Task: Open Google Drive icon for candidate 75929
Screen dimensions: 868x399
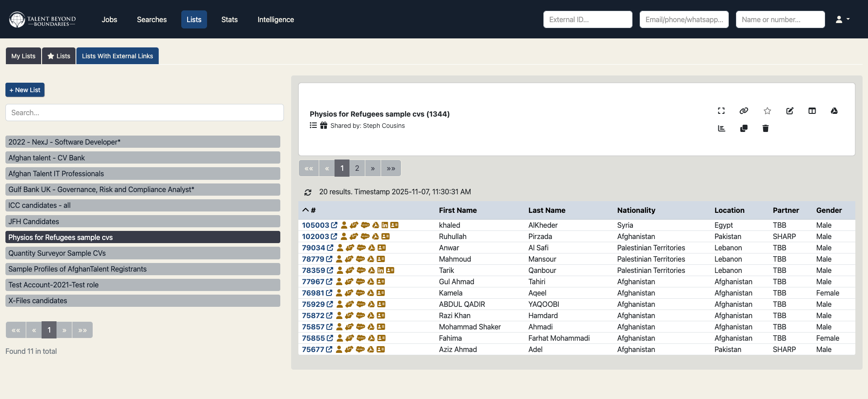Action: coord(371,304)
